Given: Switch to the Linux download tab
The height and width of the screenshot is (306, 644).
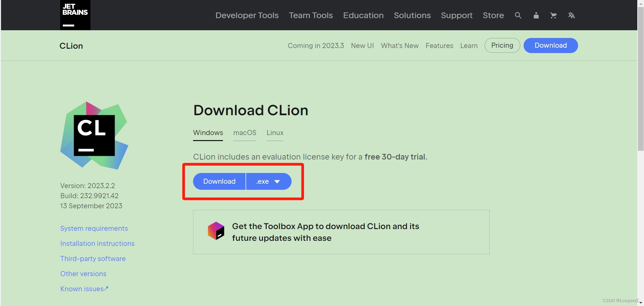Looking at the screenshot, I should 274,133.
